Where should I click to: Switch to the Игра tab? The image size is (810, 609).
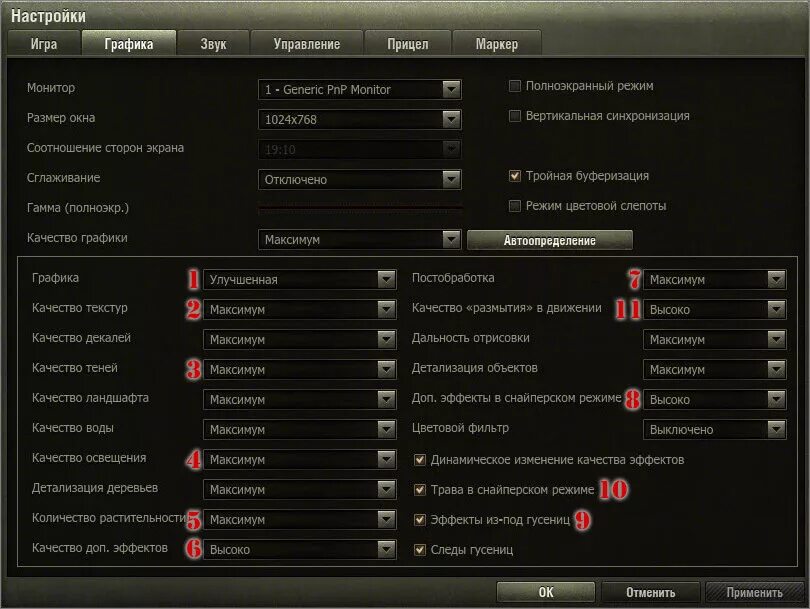(x=44, y=43)
